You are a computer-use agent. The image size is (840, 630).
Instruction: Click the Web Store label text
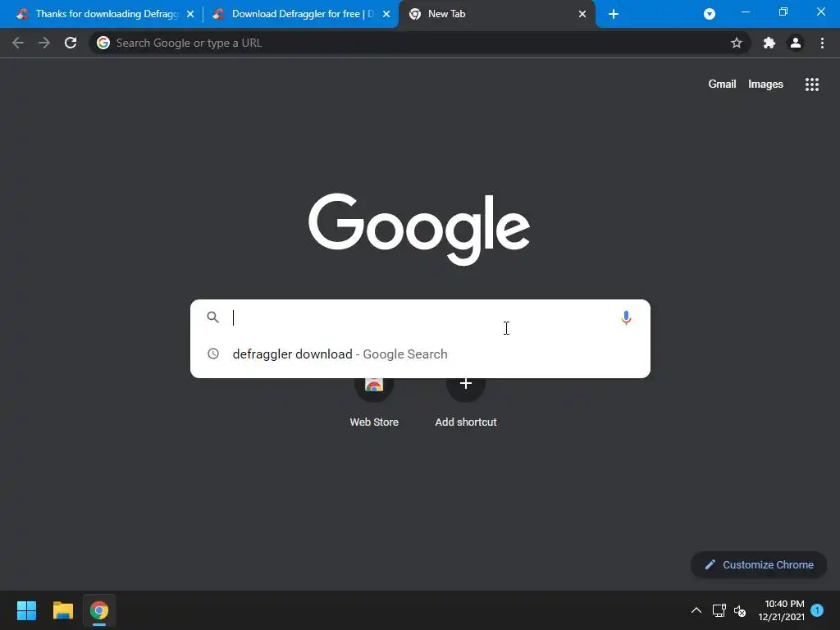(x=374, y=422)
